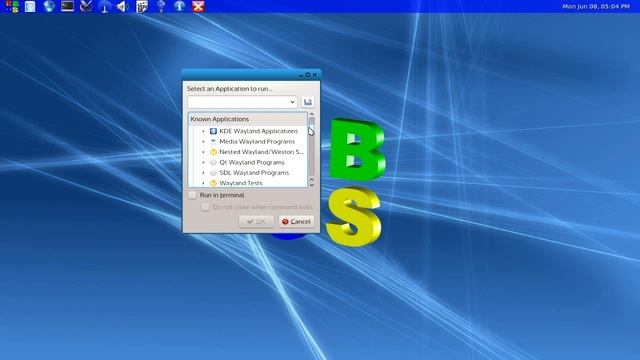Click the greyed OK button
The height and width of the screenshot is (360, 640).
(x=256, y=222)
